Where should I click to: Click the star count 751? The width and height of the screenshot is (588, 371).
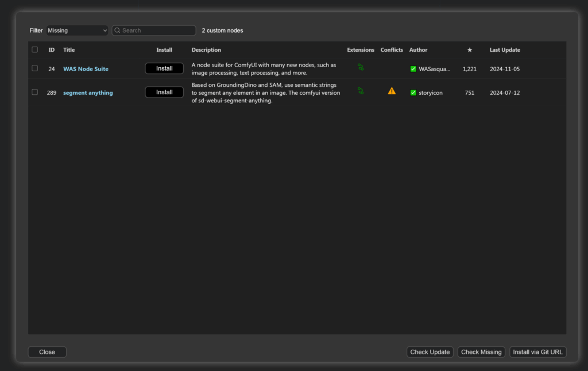(x=470, y=92)
